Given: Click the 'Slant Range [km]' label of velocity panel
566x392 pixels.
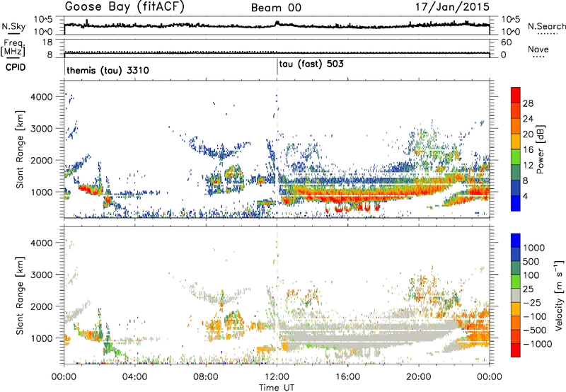Looking at the screenshot, I should pos(20,295).
